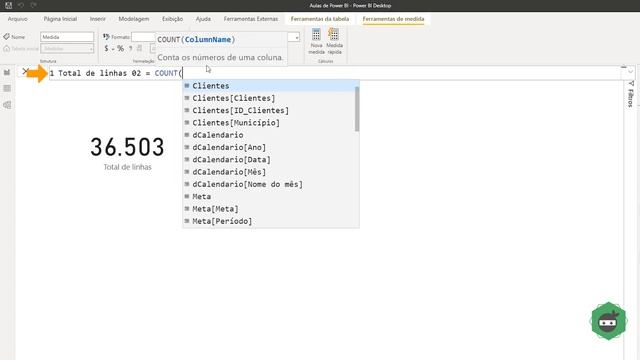Switch to the Página Inicial tab
Image resolution: width=640 pixels, height=360 pixels.
tap(60, 19)
